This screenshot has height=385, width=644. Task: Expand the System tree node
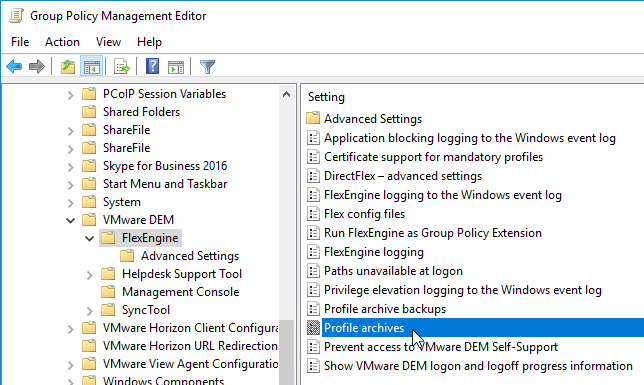[x=71, y=203]
